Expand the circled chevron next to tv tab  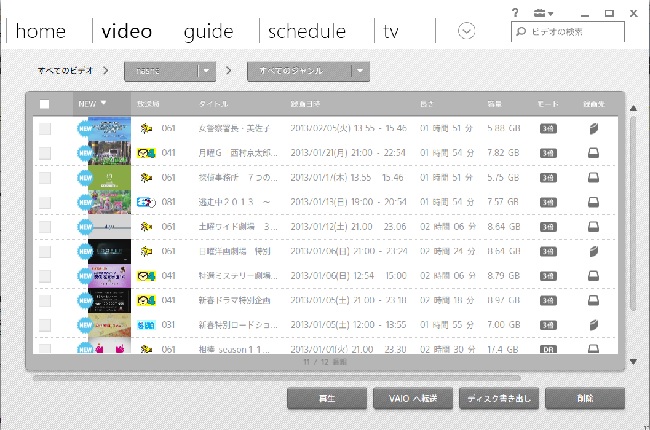(466, 31)
